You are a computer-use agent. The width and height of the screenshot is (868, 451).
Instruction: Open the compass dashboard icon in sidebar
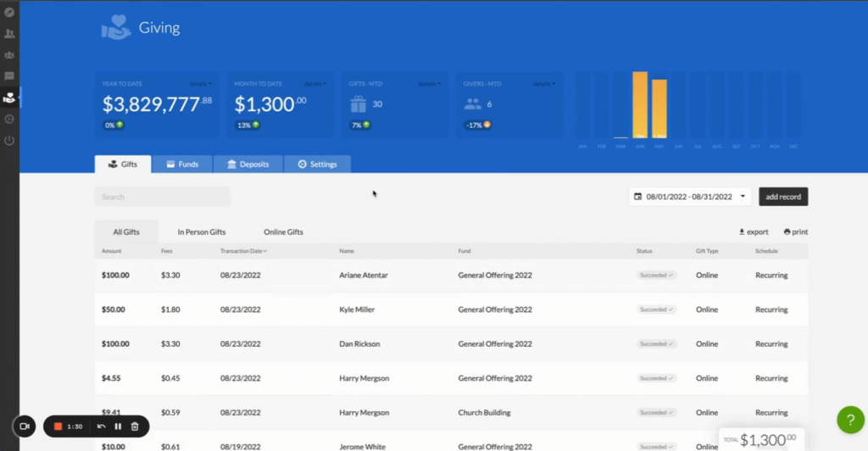tap(9, 12)
